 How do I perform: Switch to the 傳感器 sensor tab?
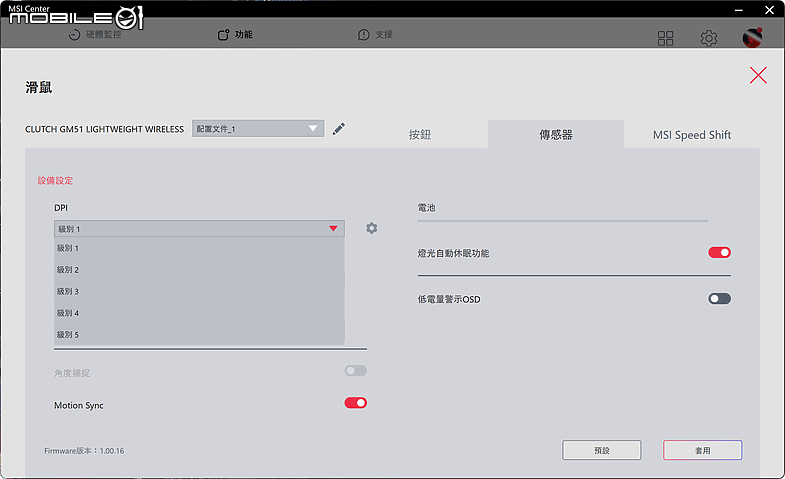tap(556, 135)
